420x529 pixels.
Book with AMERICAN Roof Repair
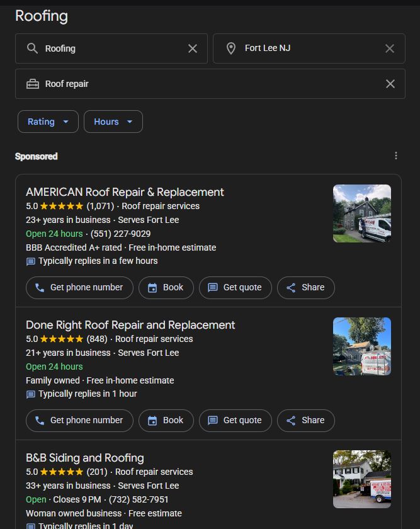(x=166, y=287)
